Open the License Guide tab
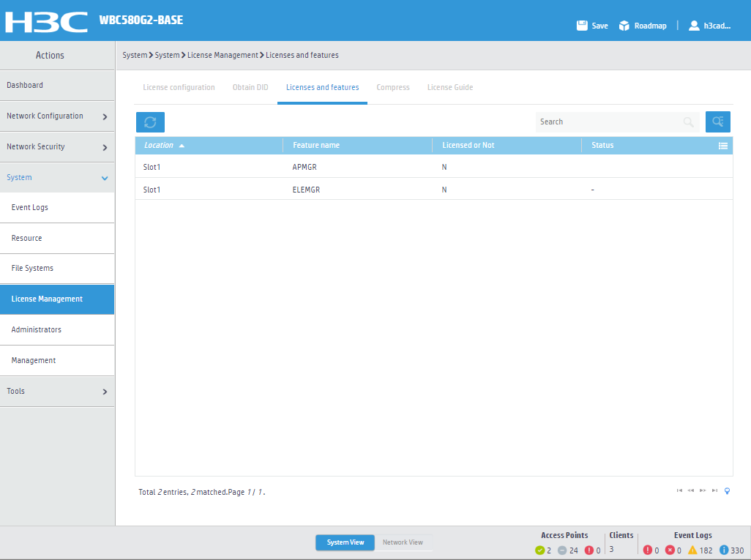 pyautogui.click(x=450, y=87)
